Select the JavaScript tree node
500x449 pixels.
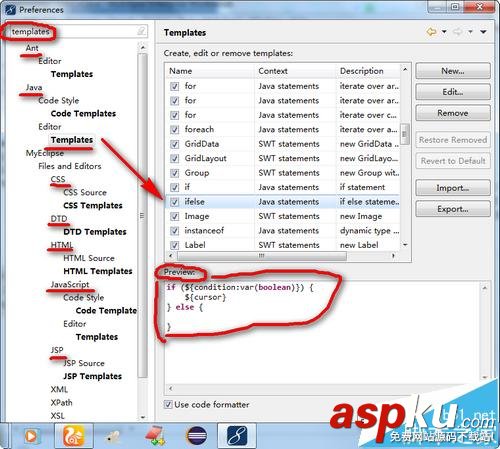click(x=70, y=284)
